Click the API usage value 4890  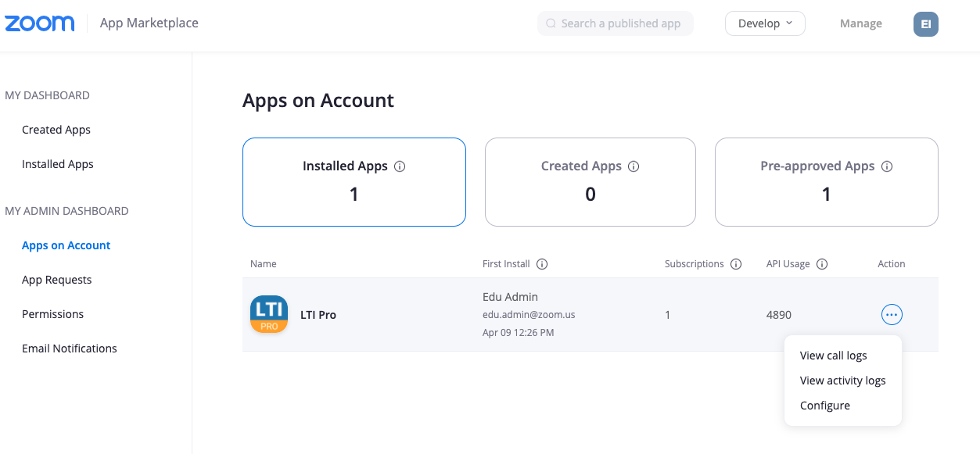pyautogui.click(x=779, y=315)
